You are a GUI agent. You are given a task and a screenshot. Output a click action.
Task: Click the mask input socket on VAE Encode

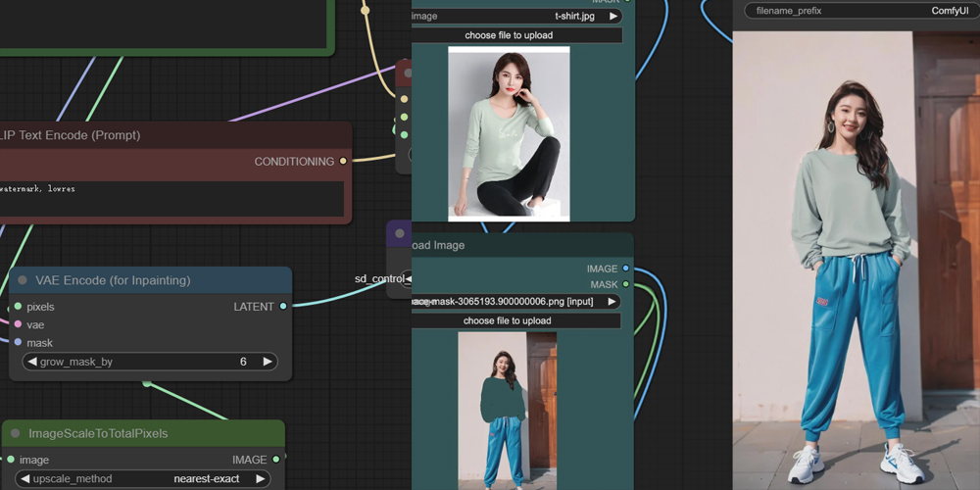(18, 342)
